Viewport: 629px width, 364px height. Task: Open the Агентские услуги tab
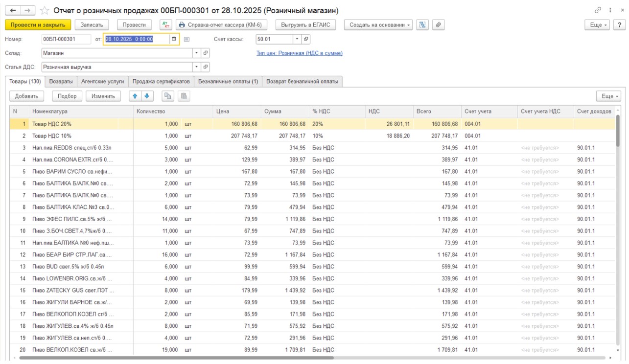click(103, 82)
